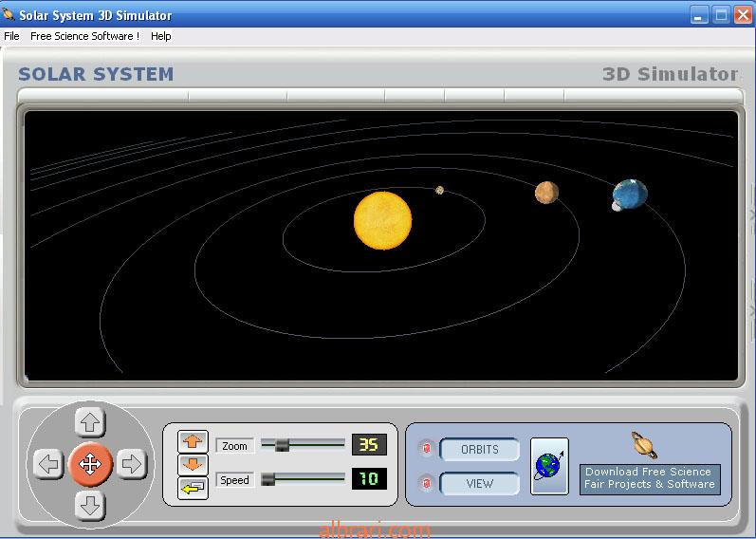Click the blue Earth planet
The width and height of the screenshot is (756, 539).
point(631,194)
